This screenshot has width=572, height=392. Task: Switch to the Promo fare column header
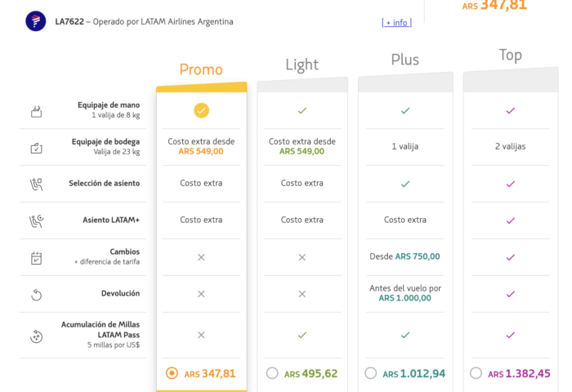click(201, 70)
